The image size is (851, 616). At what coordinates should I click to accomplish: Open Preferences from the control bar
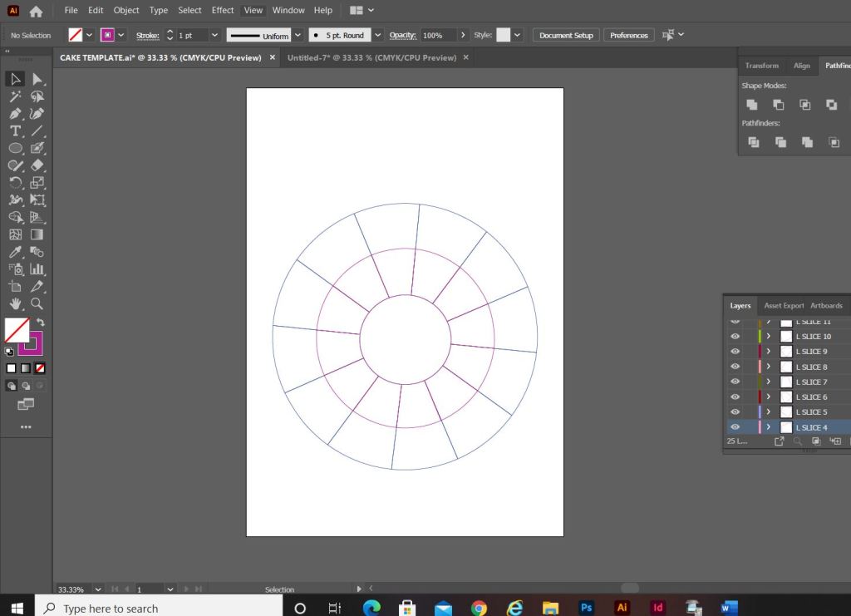click(x=629, y=36)
